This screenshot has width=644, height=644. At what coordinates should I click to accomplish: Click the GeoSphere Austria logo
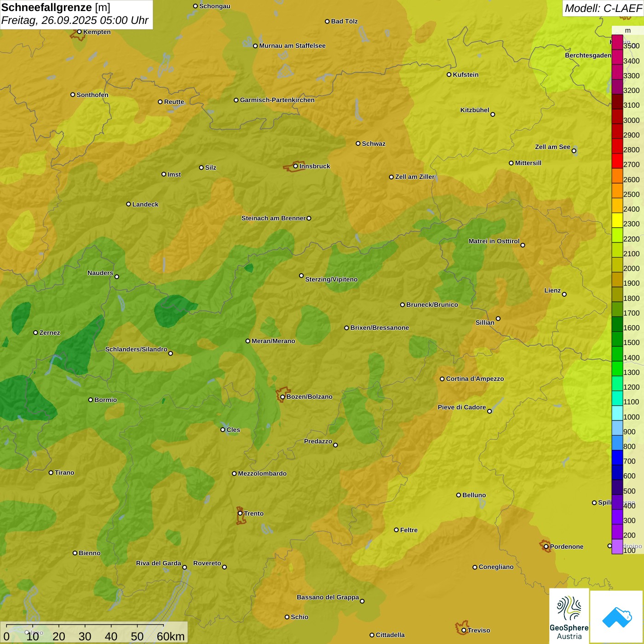(x=569, y=615)
